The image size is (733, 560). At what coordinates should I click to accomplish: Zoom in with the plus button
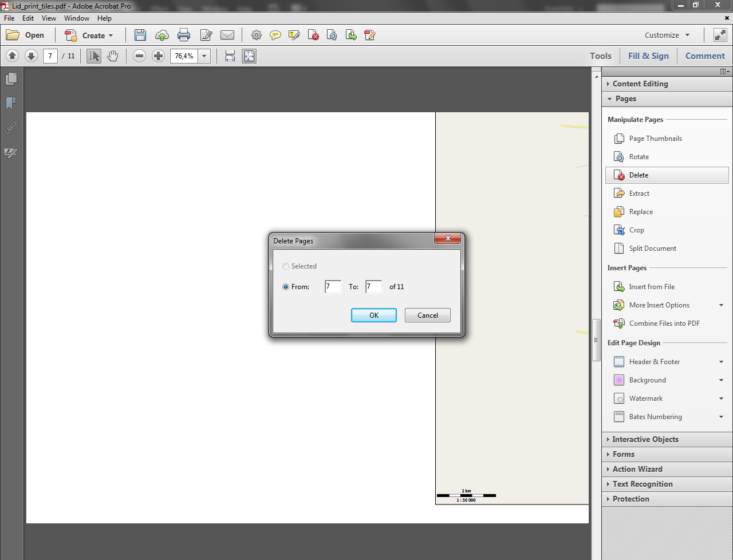pyautogui.click(x=159, y=56)
